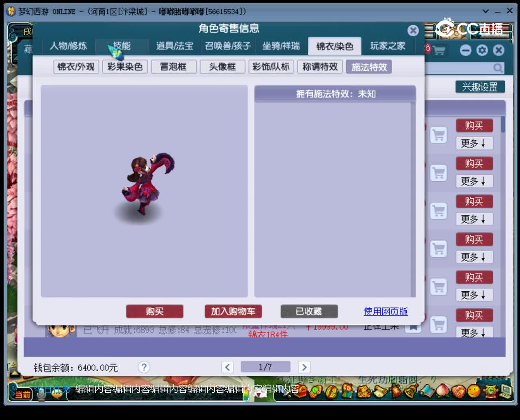Click the cart icon in the second listing row

pyautogui.click(x=439, y=173)
